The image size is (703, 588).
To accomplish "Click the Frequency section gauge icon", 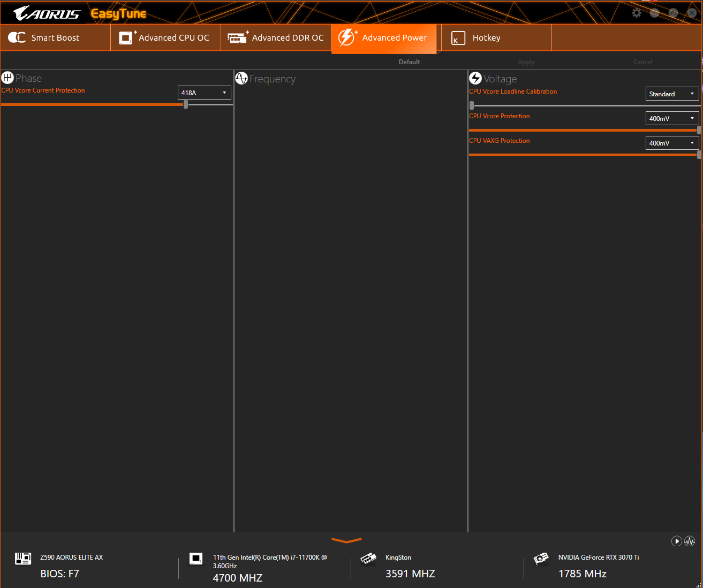I will [x=241, y=78].
